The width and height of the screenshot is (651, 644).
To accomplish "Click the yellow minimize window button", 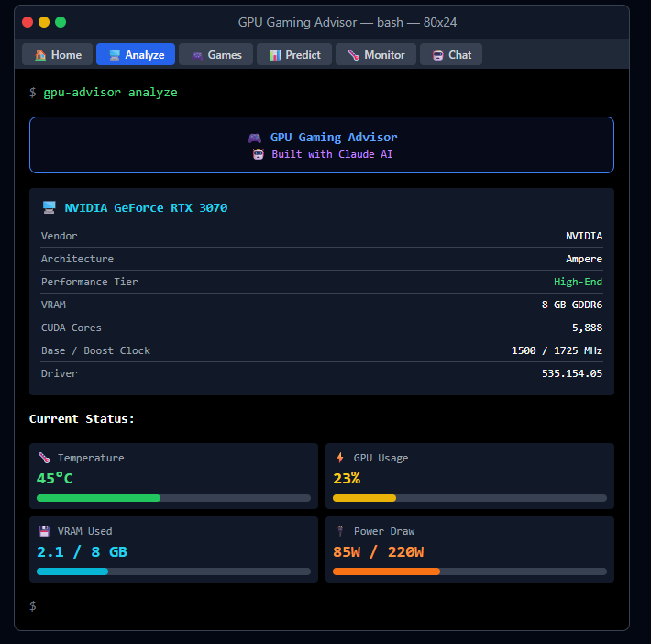I will (44, 22).
